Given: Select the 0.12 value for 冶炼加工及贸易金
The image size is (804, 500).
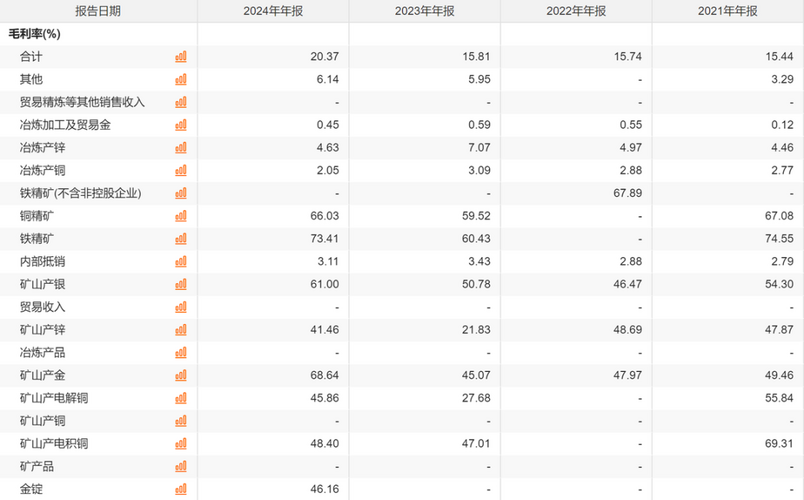Looking at the screenshot, I should click(782, 125).
